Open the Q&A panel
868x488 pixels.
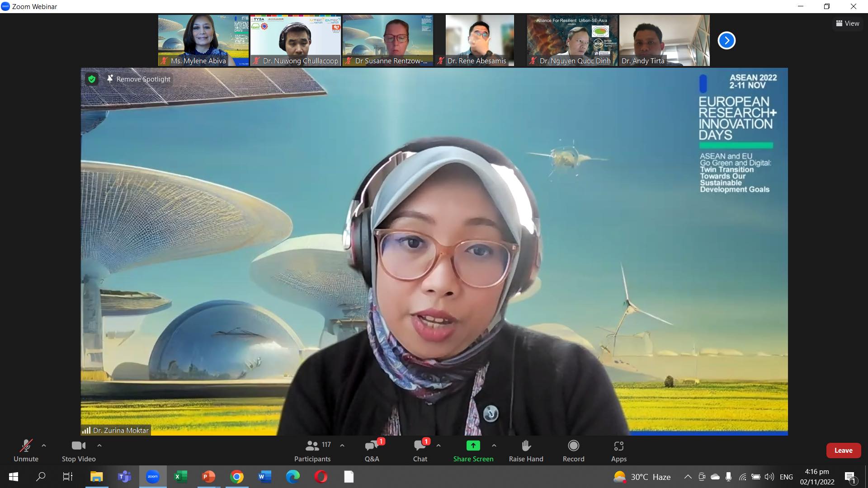click(372, 451)
